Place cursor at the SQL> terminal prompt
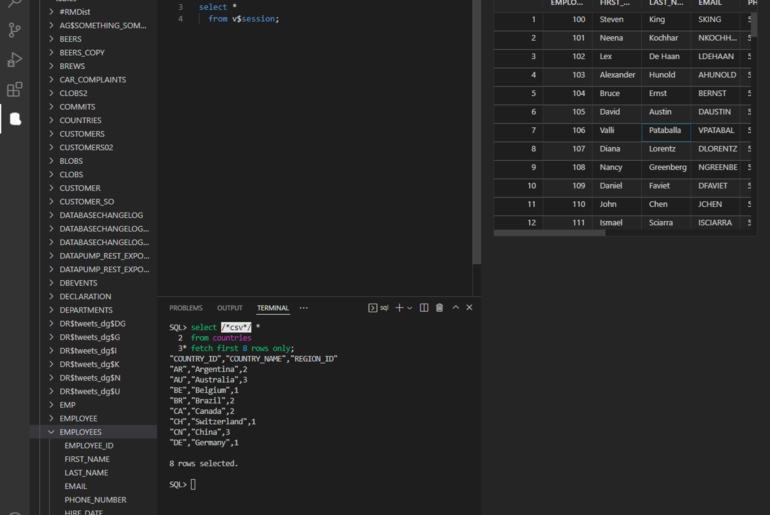Screen dimensions: 770x515 [193, 485]
